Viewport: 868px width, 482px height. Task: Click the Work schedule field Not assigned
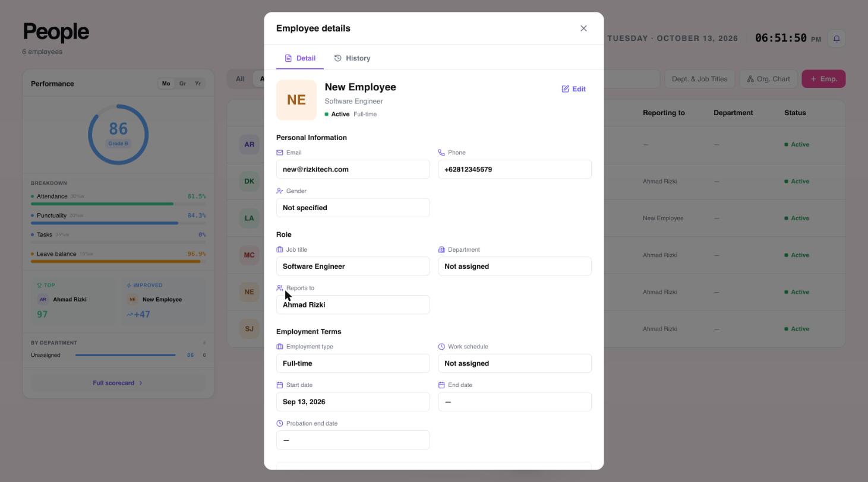click(x=515, y=363)
